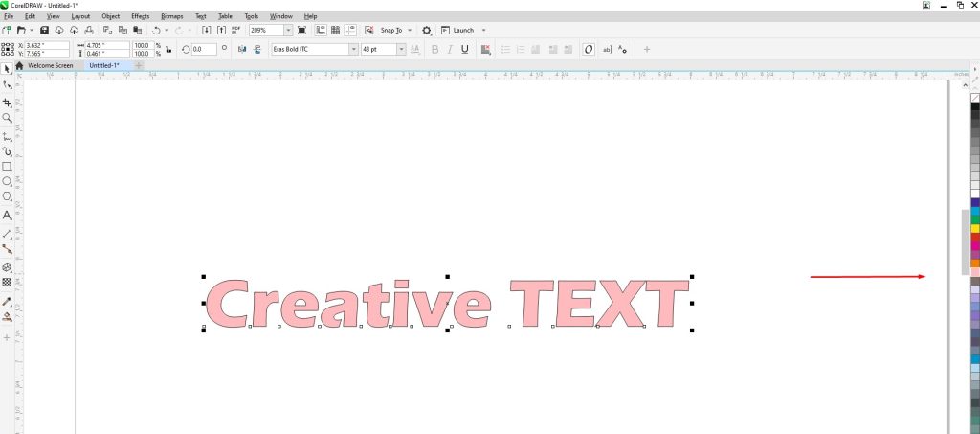Image resolution: width=980 pixels, height=434 pixels.
Task: Toggle Bold text formatting
Action: click(434, 49)
